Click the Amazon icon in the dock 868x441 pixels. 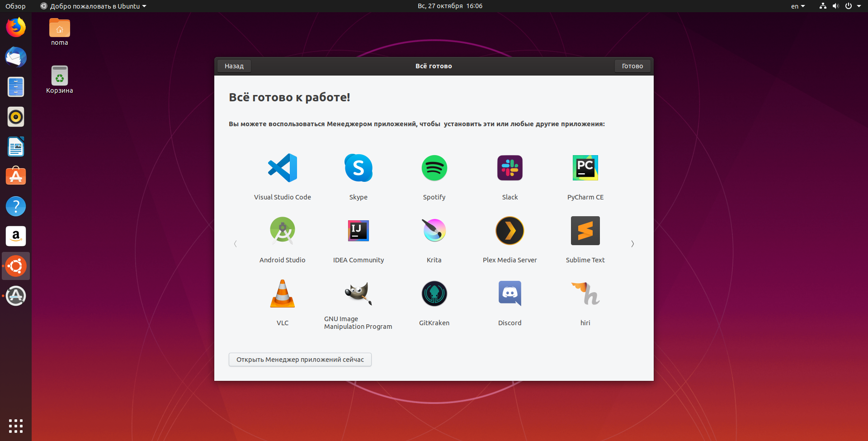point(16,236)
